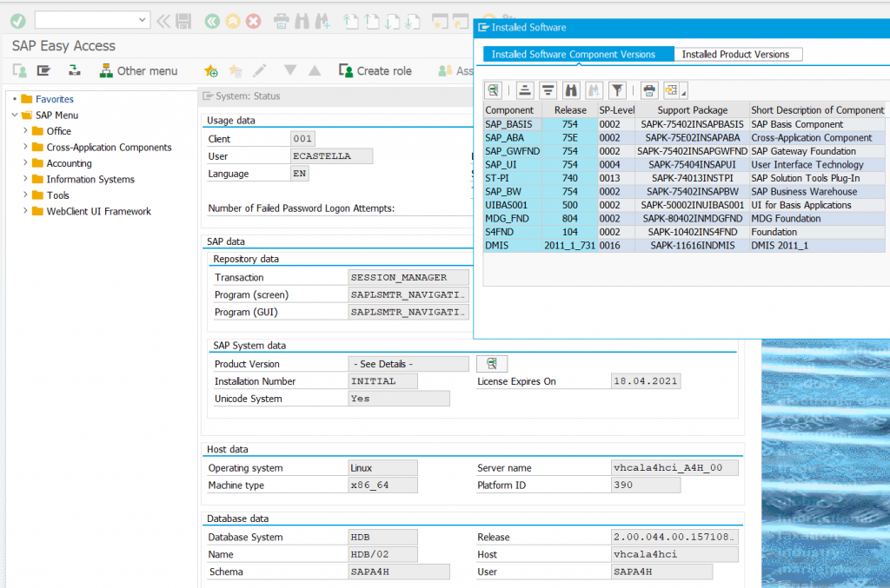Click the green Back icon
Screen dimensions: 890x588
pos(212,22)
